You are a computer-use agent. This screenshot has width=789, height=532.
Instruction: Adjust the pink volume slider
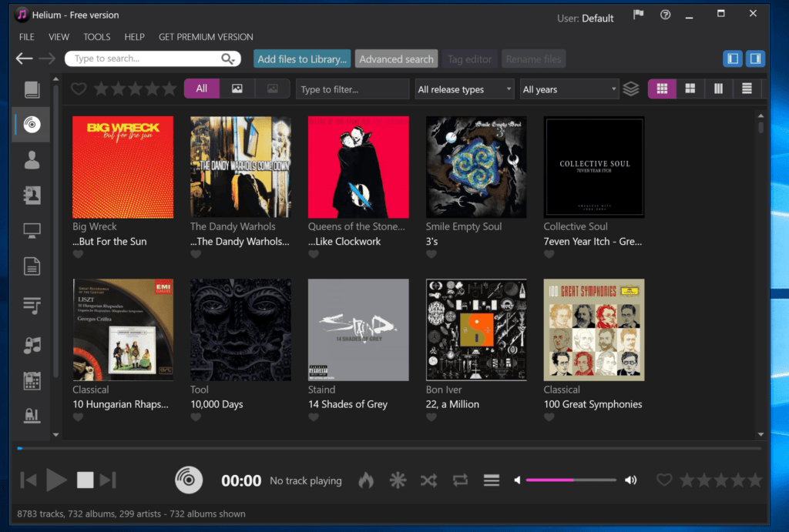(570, 480)
